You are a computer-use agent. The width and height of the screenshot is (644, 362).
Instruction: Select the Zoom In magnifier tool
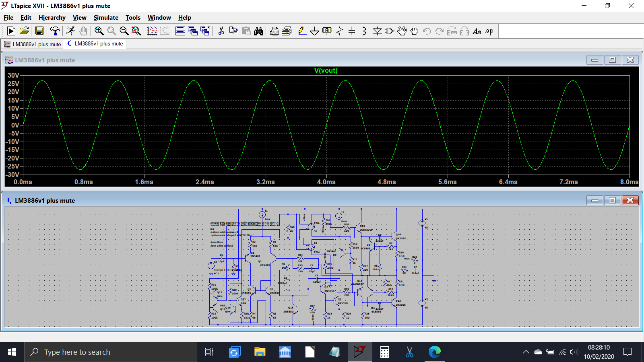[x=99, y=31]
